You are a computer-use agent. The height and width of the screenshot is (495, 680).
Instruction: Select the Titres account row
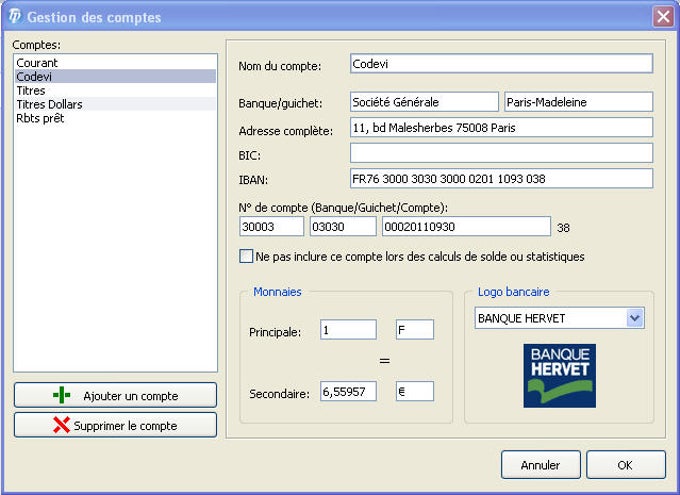(115, 90)
